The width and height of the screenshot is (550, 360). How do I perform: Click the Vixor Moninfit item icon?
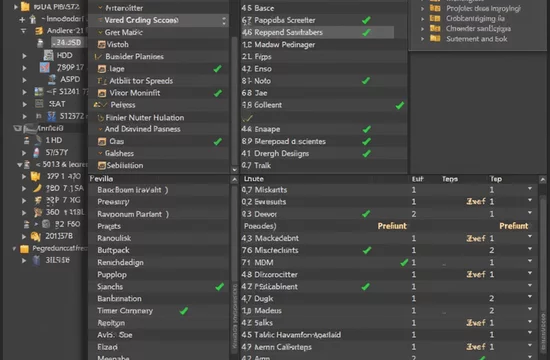tap(102, 93)
